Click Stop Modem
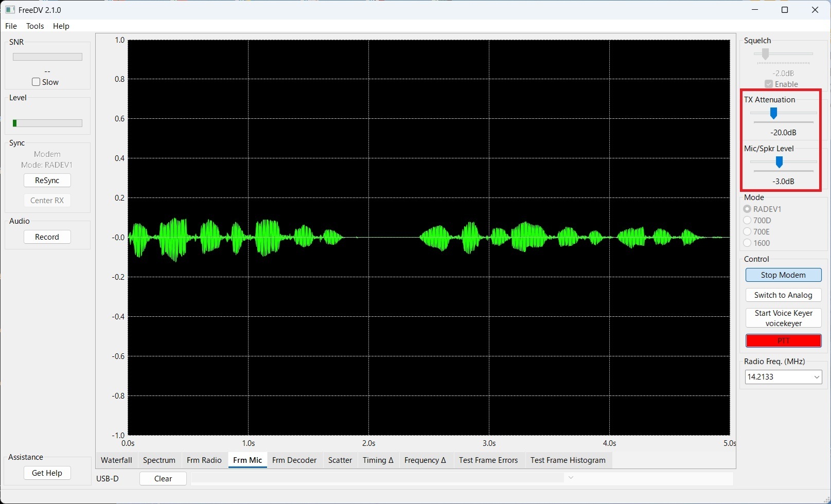Image resolution: width=831 pixels, height=504 pixels. (783, 275)
